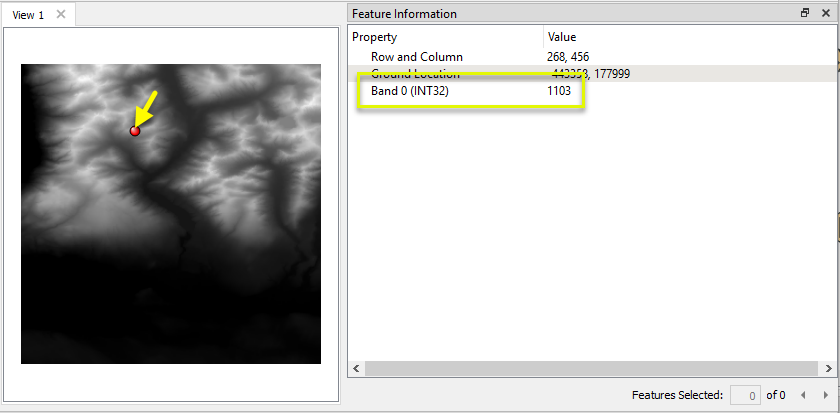Click right arrow of horizontal scrollbar
The image size is (840, 413).
coord(828,369)
